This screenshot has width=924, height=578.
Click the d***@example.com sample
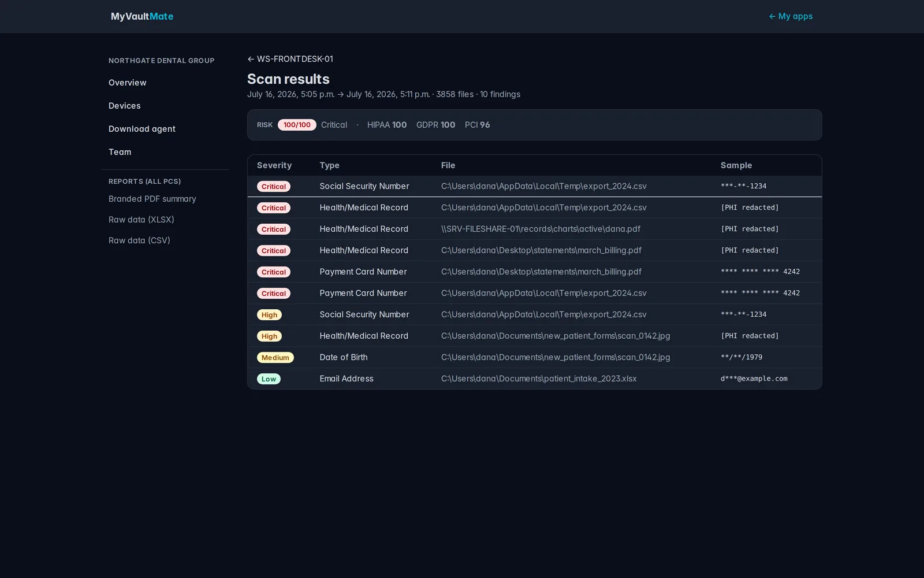tap(754, 379)
